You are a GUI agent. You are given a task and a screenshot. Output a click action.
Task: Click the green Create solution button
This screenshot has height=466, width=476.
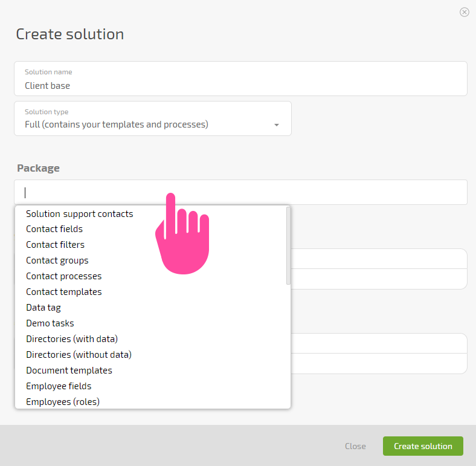[423, 446]
